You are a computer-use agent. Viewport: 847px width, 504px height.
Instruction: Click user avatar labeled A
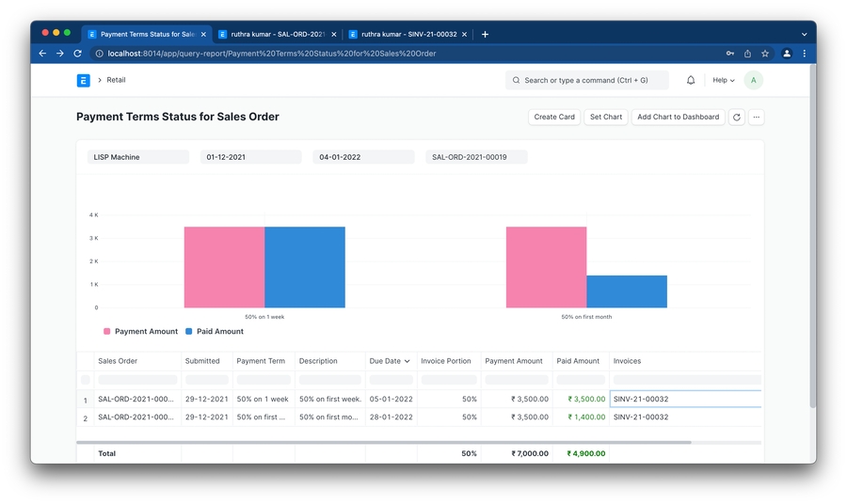pyautogui.click(x=753, y=81)
